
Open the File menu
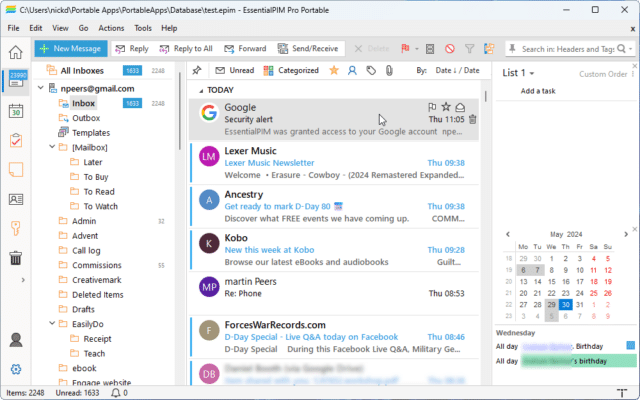point(13,28)
